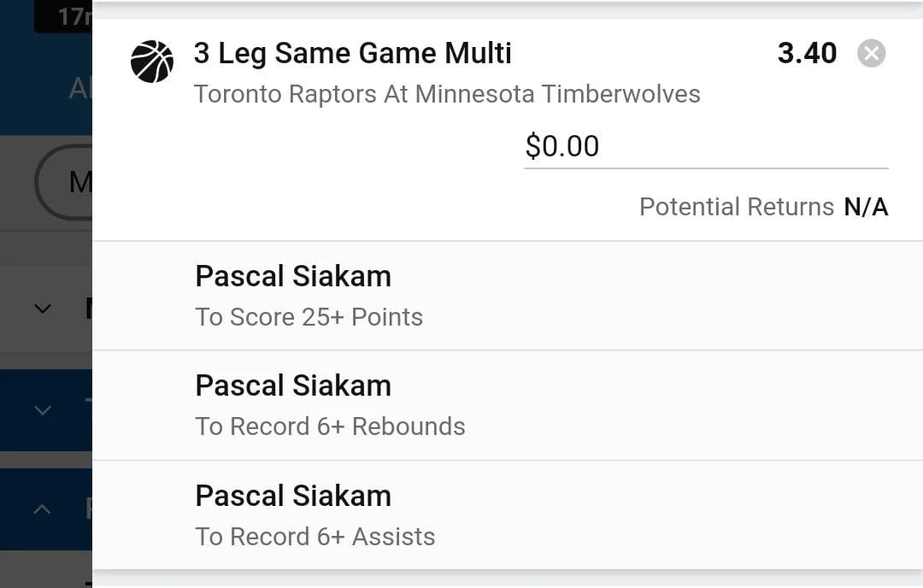The image size is (923, 588).
Task: Click the To Record 6+ Rebounds selection
Action: [330, 426]
